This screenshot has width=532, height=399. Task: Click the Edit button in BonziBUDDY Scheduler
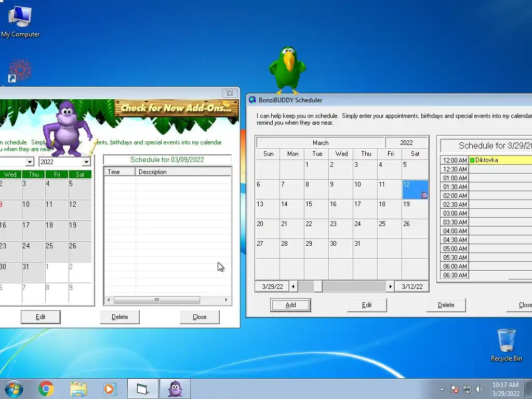click(367, 305)
